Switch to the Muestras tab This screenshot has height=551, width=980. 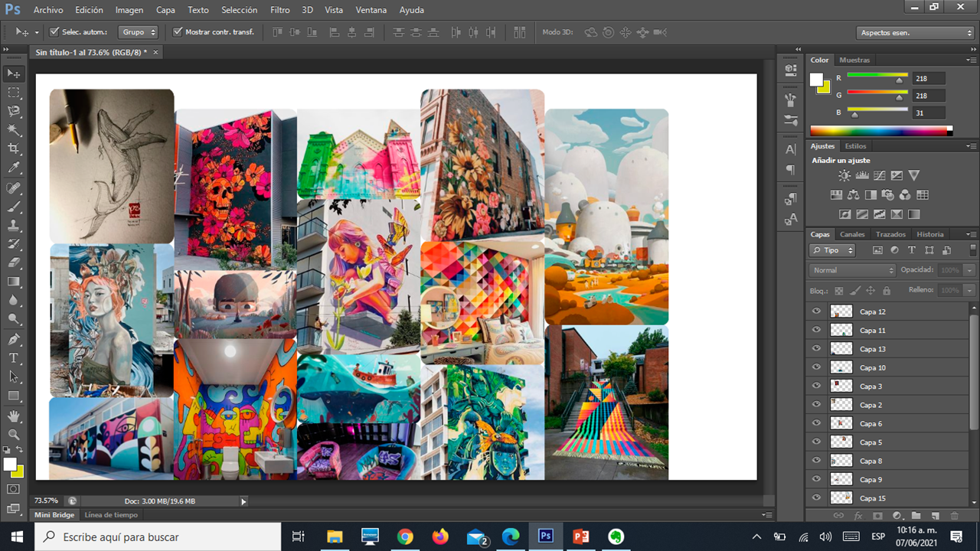854,60
